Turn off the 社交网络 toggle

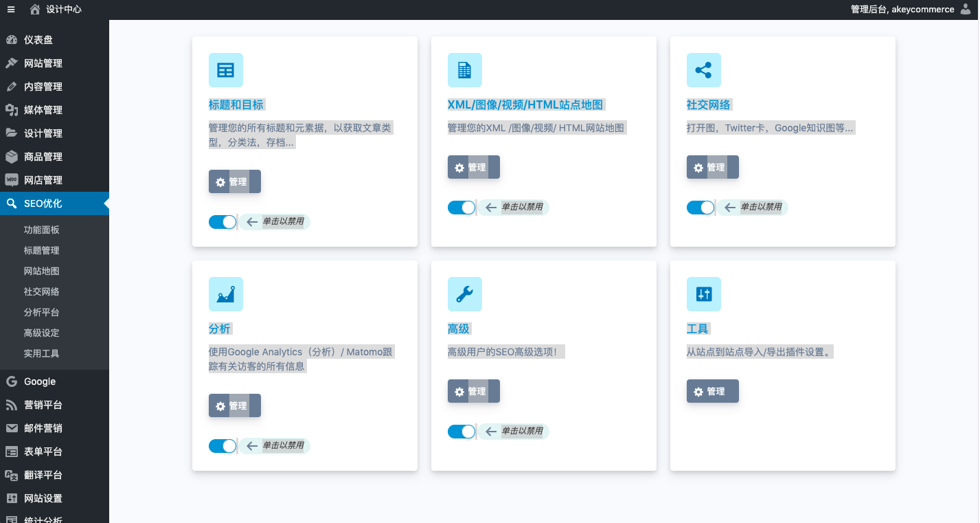coord(700,208)
